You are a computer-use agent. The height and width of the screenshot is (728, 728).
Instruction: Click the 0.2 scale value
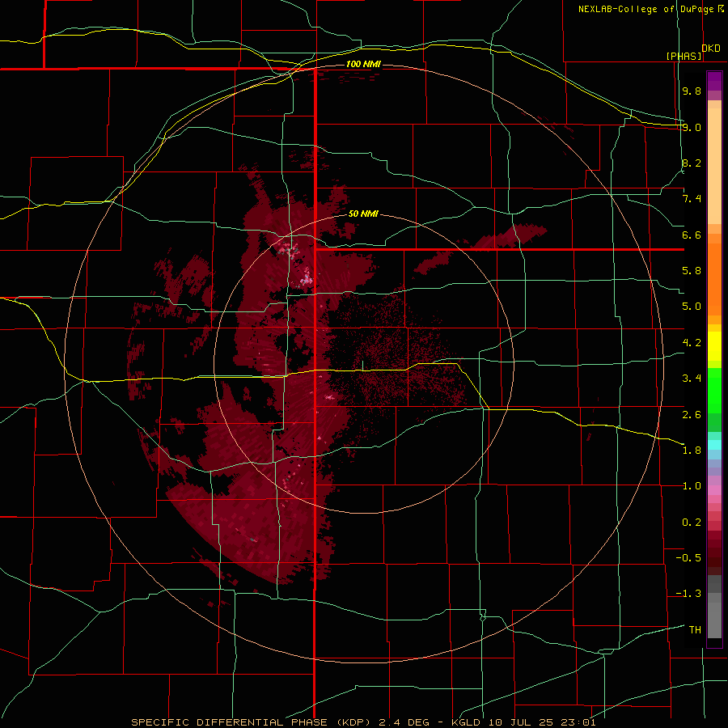[x=692, y=523]
